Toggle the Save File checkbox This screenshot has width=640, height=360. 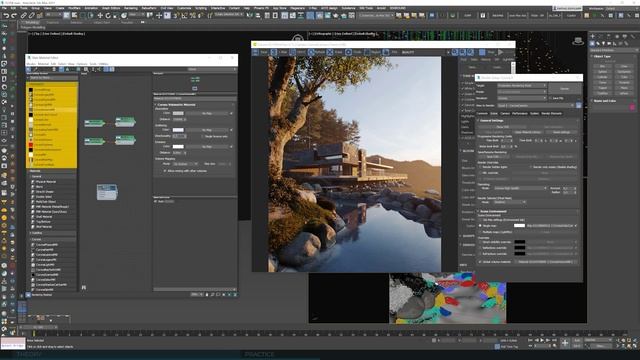551,98
